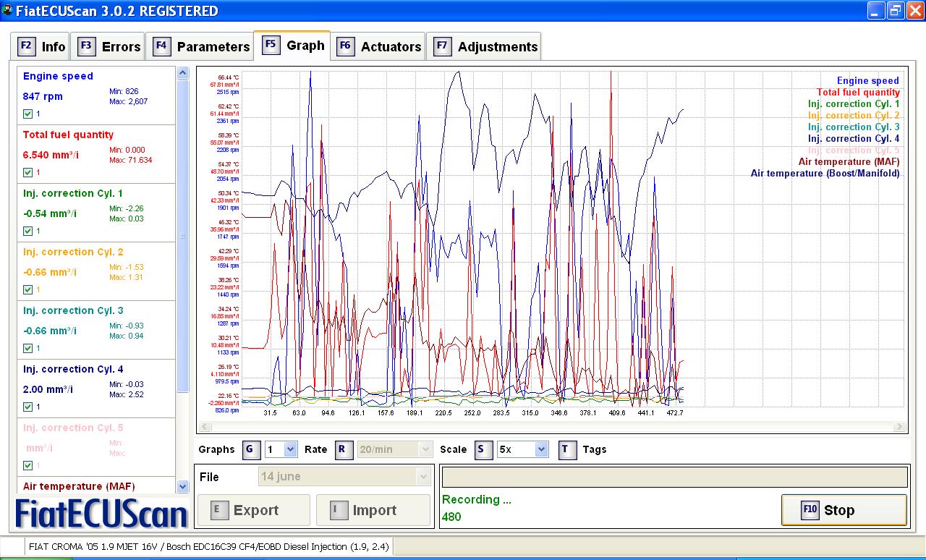Open the Adjustments tab
926x560 pixels.
pos(485,46)
